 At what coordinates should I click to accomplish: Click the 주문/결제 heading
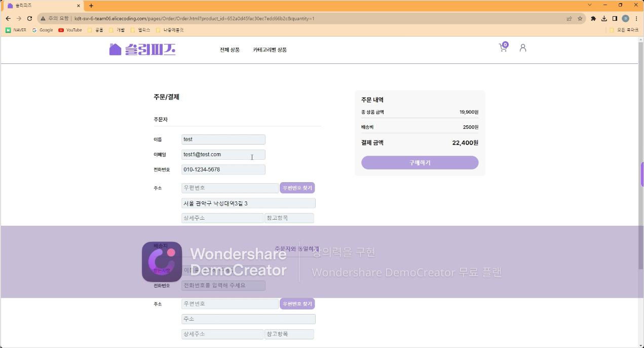pos(167,97)
